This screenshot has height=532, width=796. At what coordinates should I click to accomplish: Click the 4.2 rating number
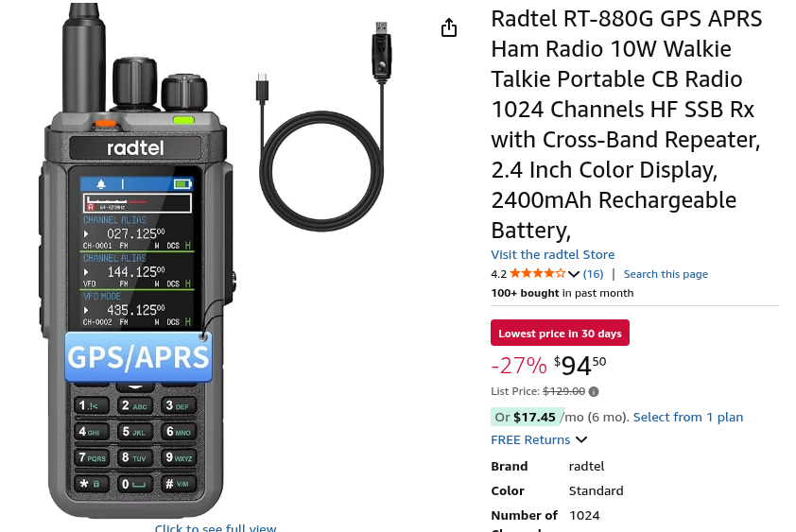[498, 274]
